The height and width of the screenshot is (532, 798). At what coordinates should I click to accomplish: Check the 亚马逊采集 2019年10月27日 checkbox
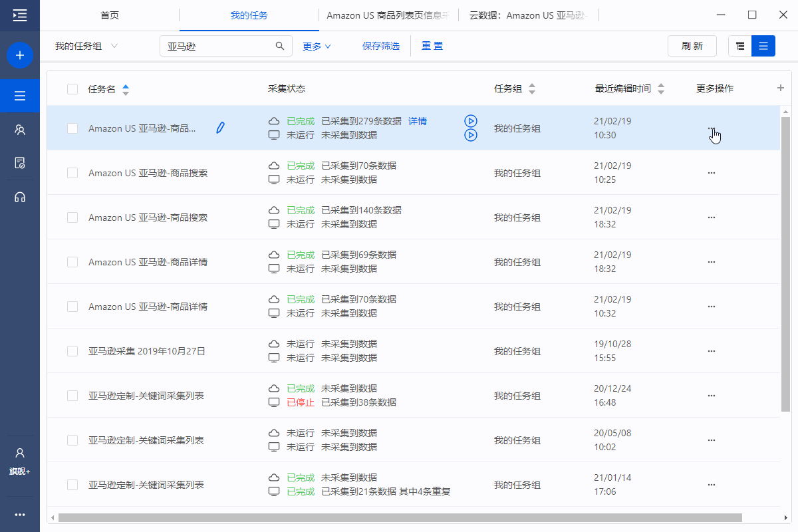(72, 351)
